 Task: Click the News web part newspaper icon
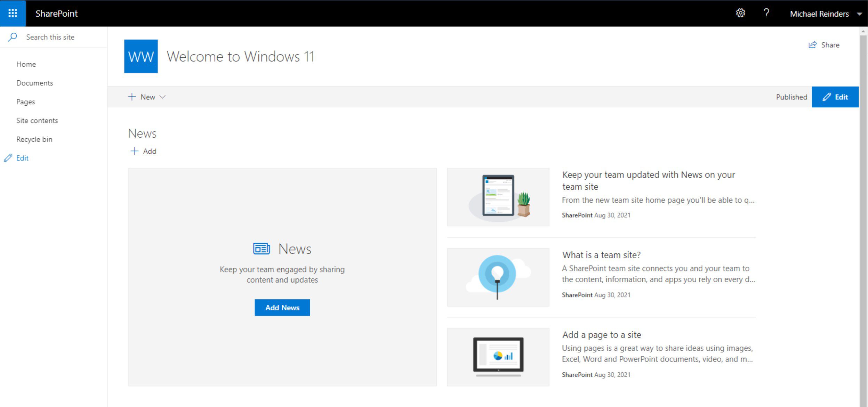(261, 249)
